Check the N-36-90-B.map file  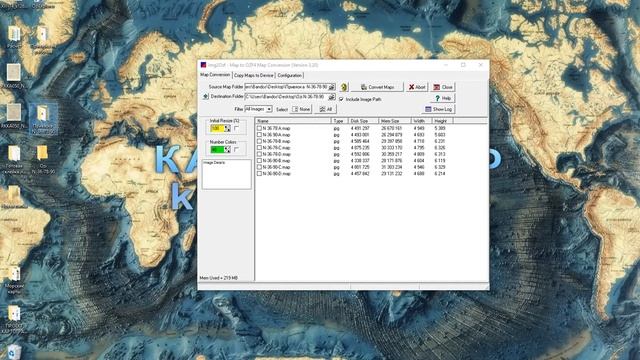coord(259,161)
